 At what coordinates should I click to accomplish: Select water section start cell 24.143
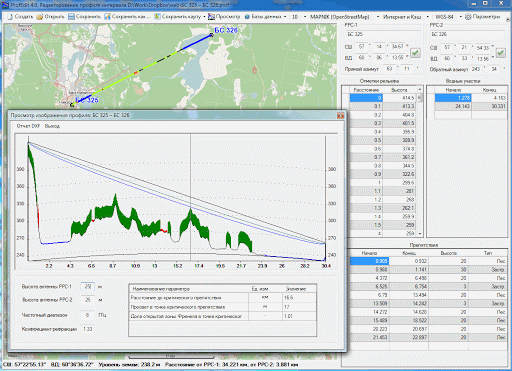[x=453, y=106]
